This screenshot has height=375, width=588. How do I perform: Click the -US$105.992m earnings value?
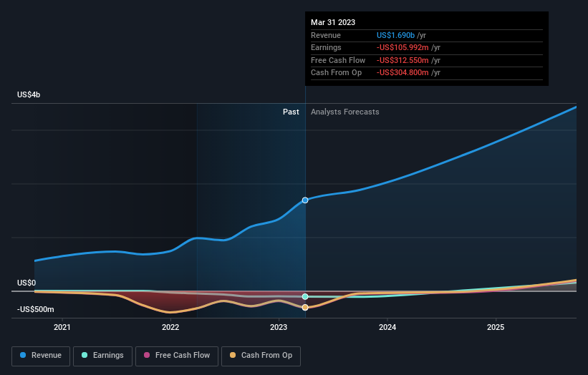(x=403, y=47)
